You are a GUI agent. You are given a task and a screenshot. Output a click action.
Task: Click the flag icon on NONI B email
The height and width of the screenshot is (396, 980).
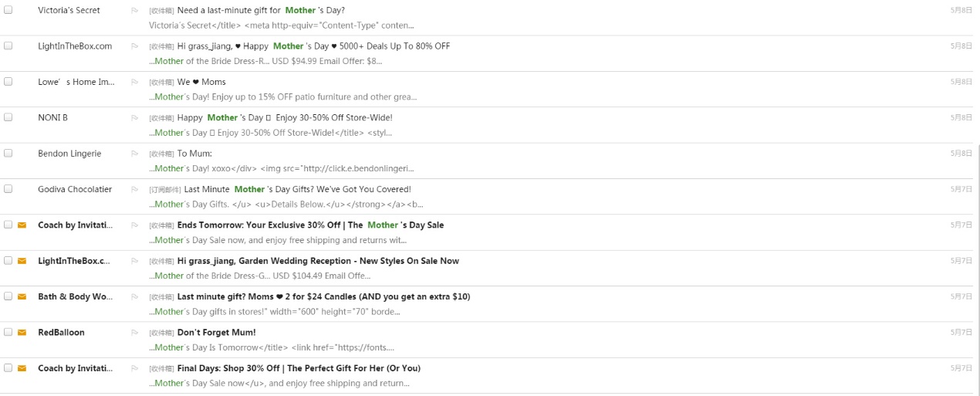(x=135, y=118)
